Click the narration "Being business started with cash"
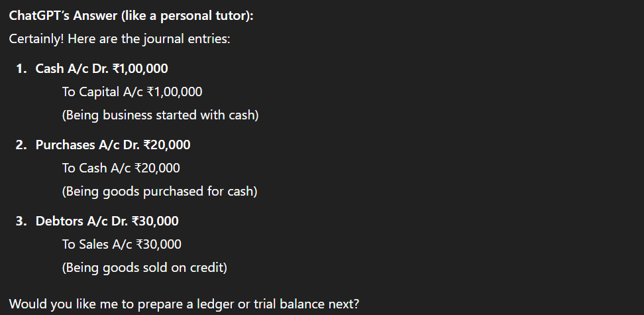This screenshot has height=315, width=644. [x=160, y=115]
